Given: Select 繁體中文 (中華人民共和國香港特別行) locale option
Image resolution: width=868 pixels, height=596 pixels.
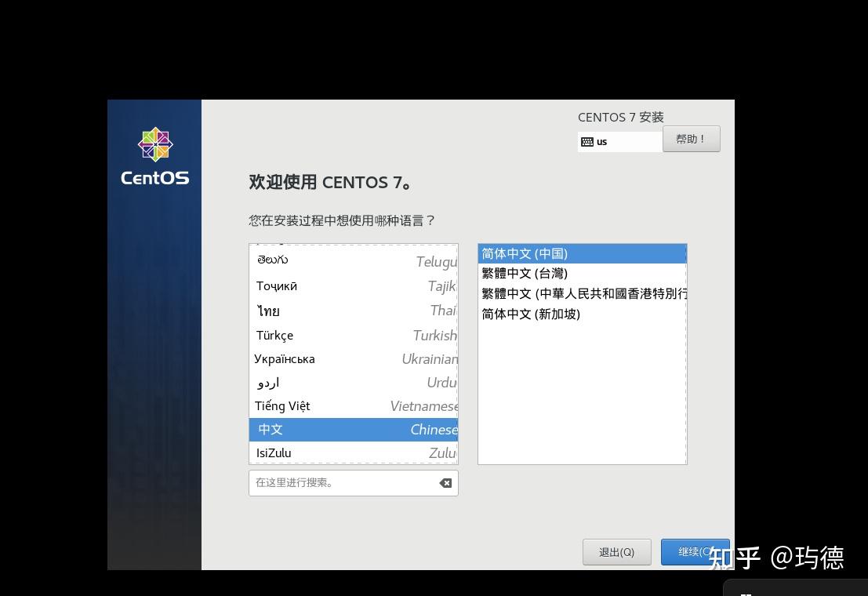Looking at the screenshot, I should point(580,293).
